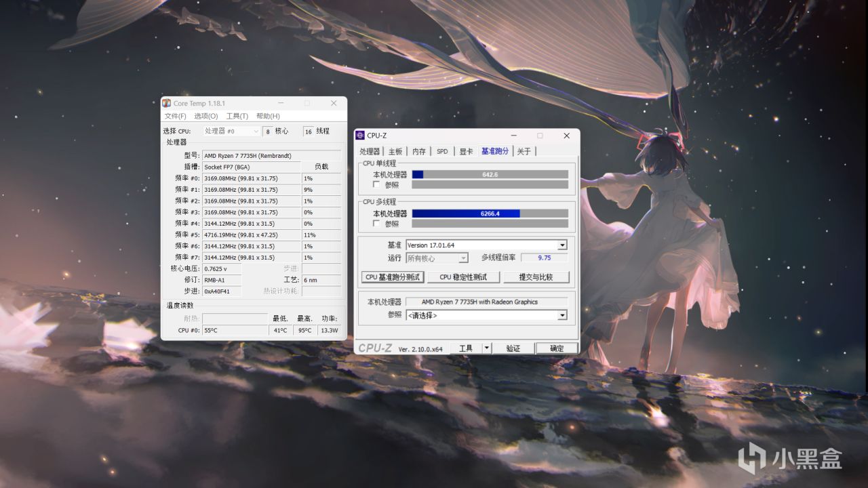The width and height of the screenshot is (868, 488).
Task: Click the 最低 temperature value 41°C
Action: [x=281, y=330]
